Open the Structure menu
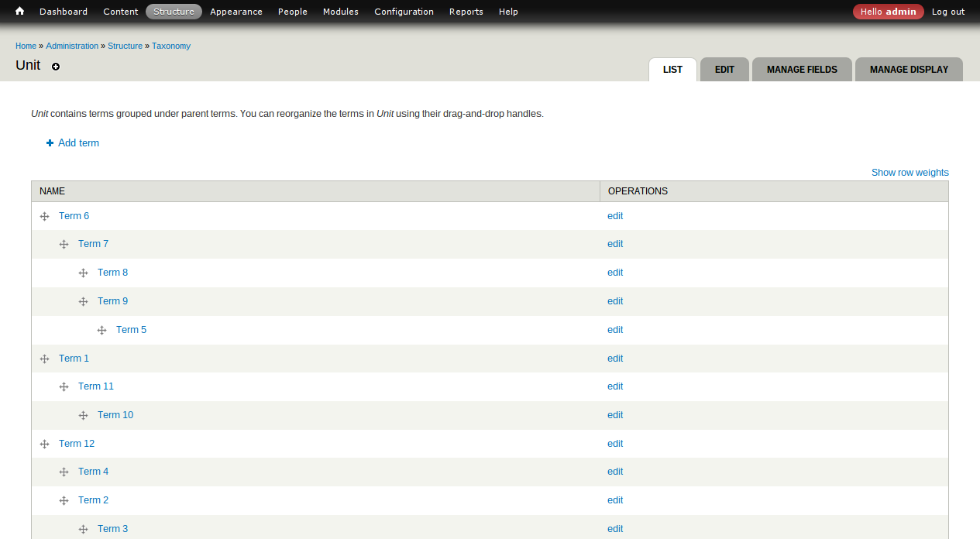 [x=174, y=12]
